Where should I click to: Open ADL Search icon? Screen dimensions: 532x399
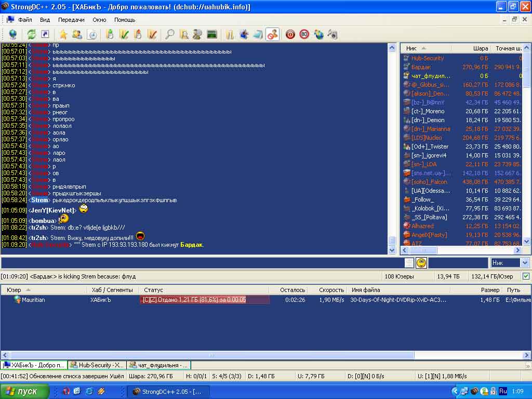pos(184,34)
